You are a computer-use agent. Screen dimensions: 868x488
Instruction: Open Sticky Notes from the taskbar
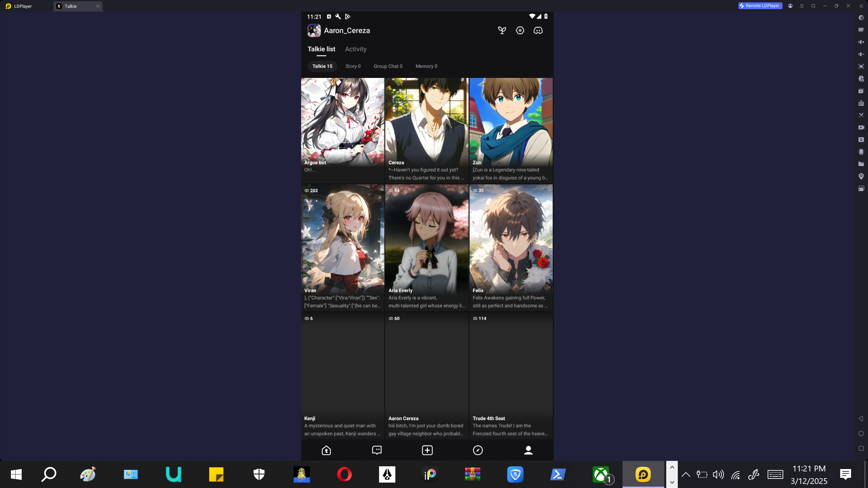pyautogui.click(x=216, y=474)
